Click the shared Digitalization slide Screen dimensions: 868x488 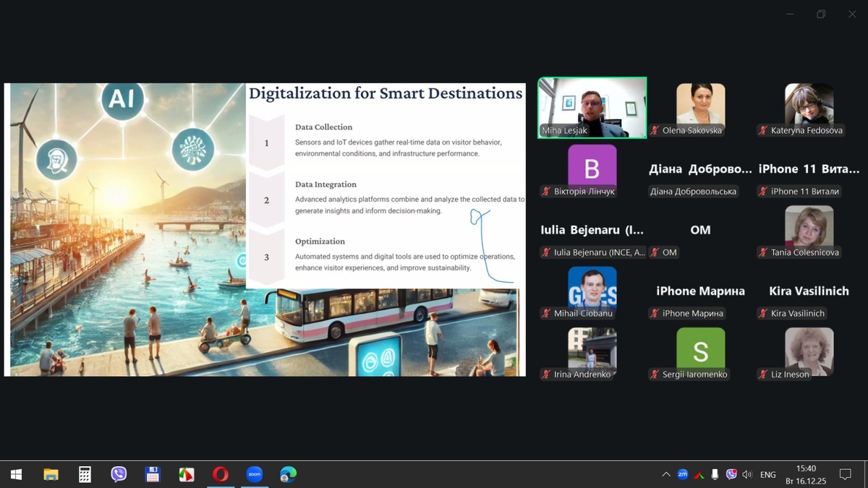click(265, 229)
